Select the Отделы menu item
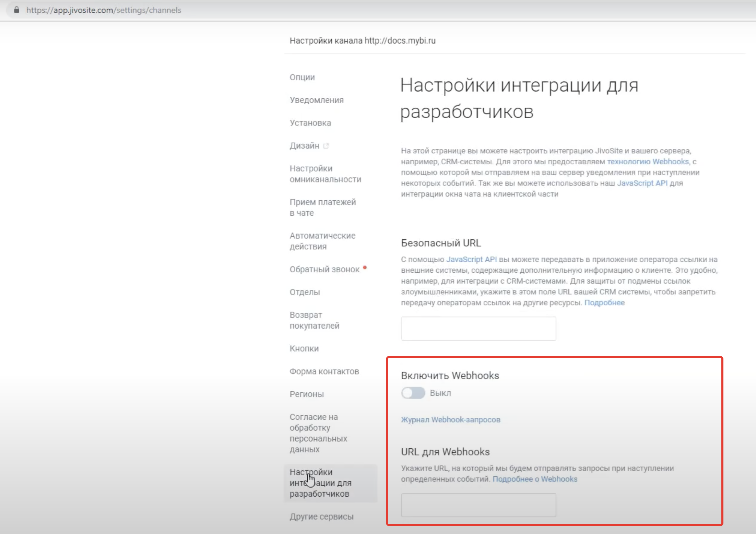Viewport: 756px width, 534px height. 305,292
